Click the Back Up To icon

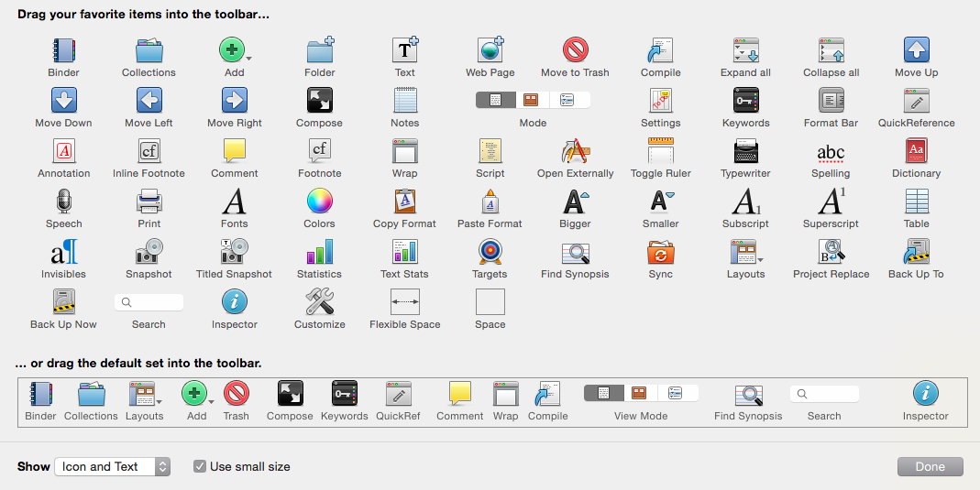coord(916,252)
